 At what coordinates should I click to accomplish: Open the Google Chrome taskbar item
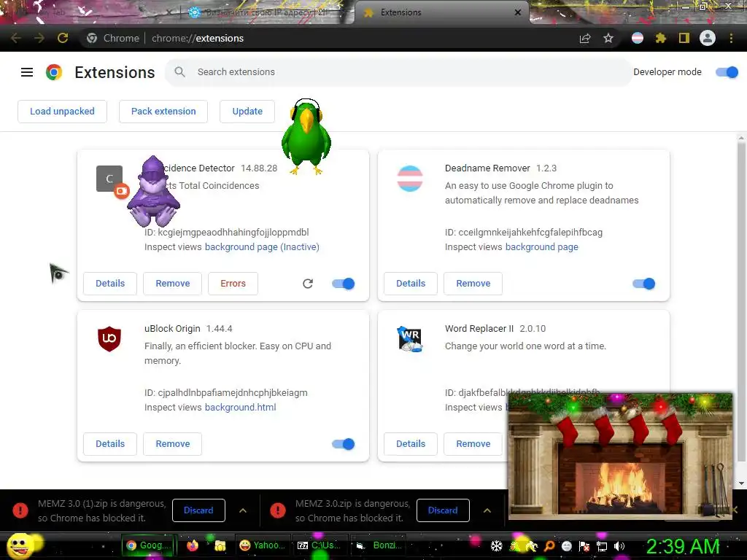click(149, 545)
